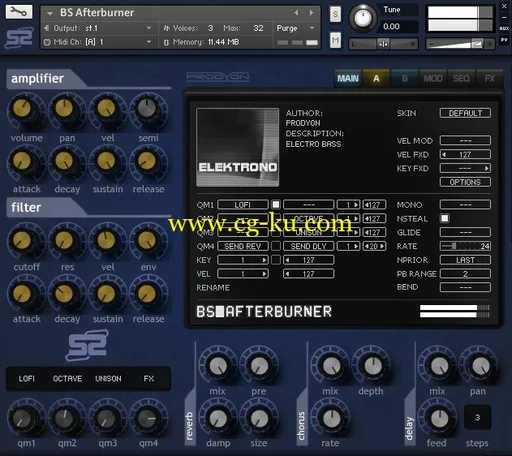512x456 pixels.
Task: Click the UNISON quick-mod label
Action: pyautogui.click(x=108, y=379)
